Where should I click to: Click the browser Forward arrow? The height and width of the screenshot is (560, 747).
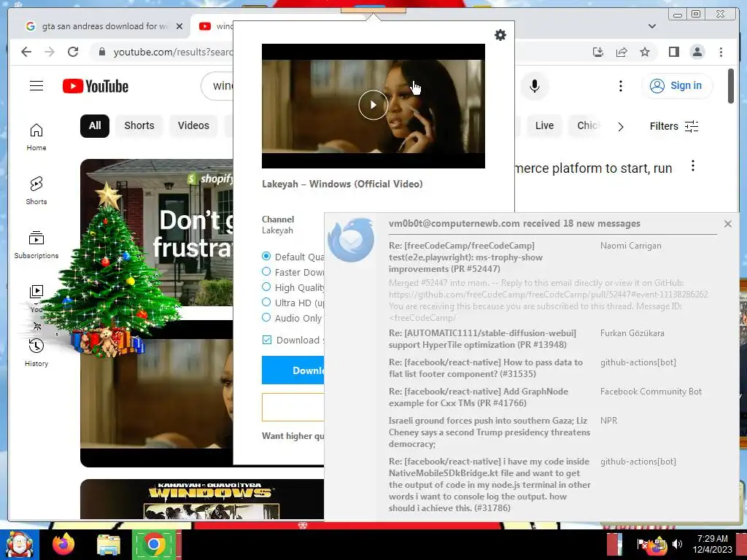pyautogui.click(x=50, y=52)
